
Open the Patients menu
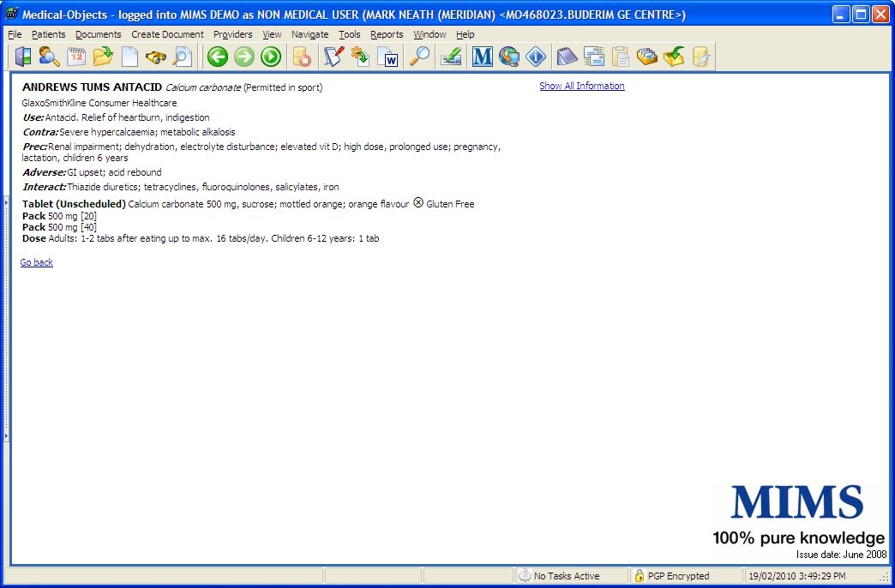(49, 34)
